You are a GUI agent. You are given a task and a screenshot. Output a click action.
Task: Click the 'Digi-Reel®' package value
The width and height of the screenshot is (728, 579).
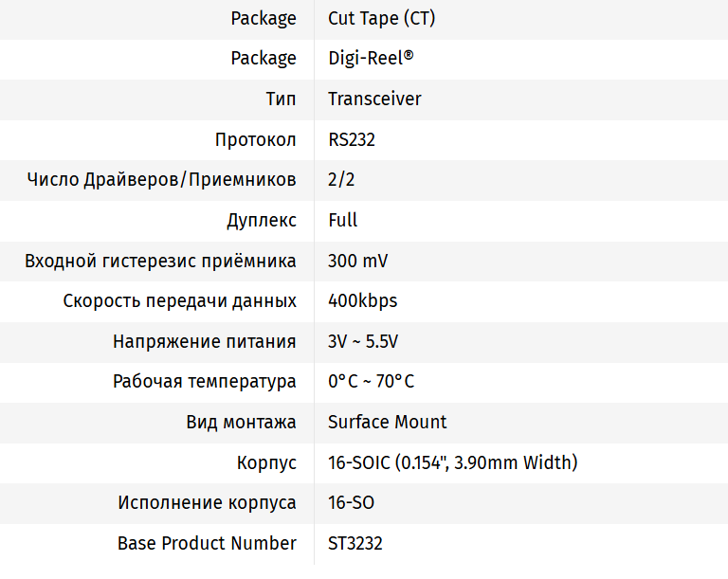tap(371, 59)
